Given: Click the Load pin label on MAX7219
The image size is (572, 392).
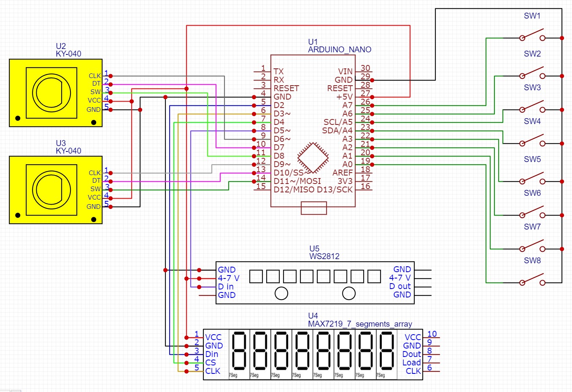Looking at the screenshot, I should pos(412,363).
